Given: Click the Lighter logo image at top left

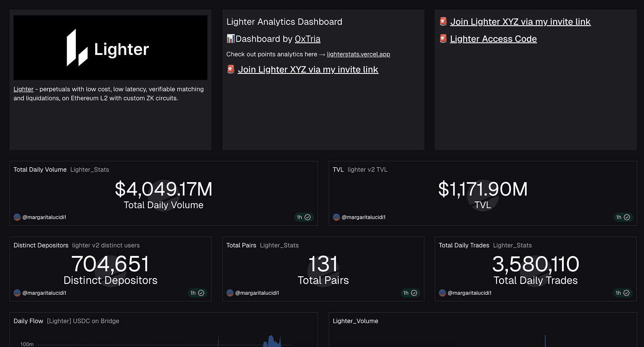Looking at the screenshot, I should tap(110, 47).
